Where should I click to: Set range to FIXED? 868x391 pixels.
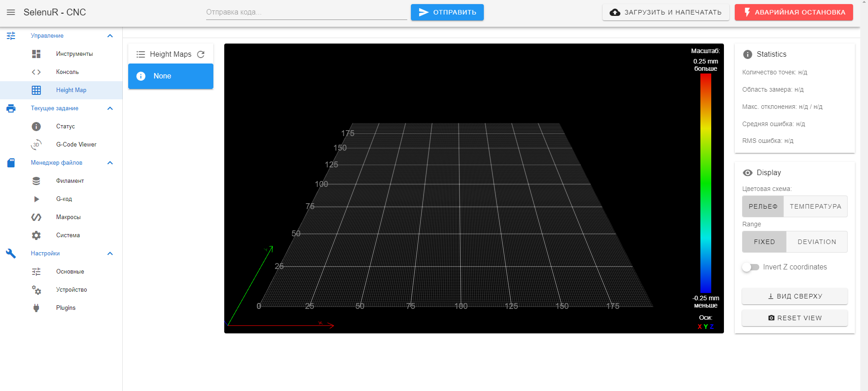pyautogui.click(x=764, y=242)
